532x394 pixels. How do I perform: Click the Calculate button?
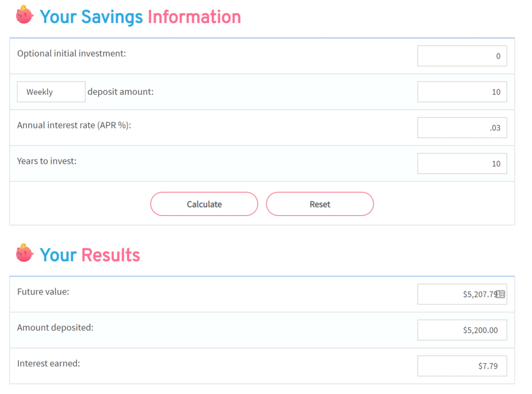point(204,204)
